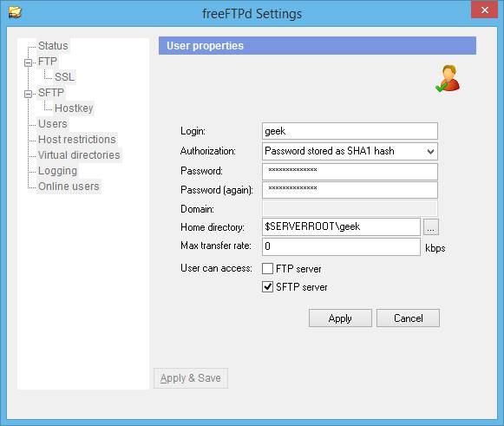Screen dimensions: 504x426
Task: Click the 'User can access:' label
Action: point(216,268)
